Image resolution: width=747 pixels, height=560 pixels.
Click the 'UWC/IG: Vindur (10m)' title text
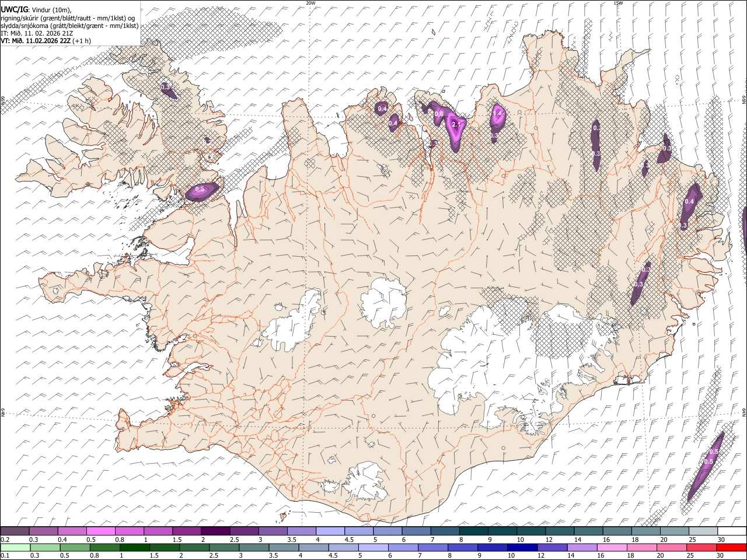pos(36,10)
